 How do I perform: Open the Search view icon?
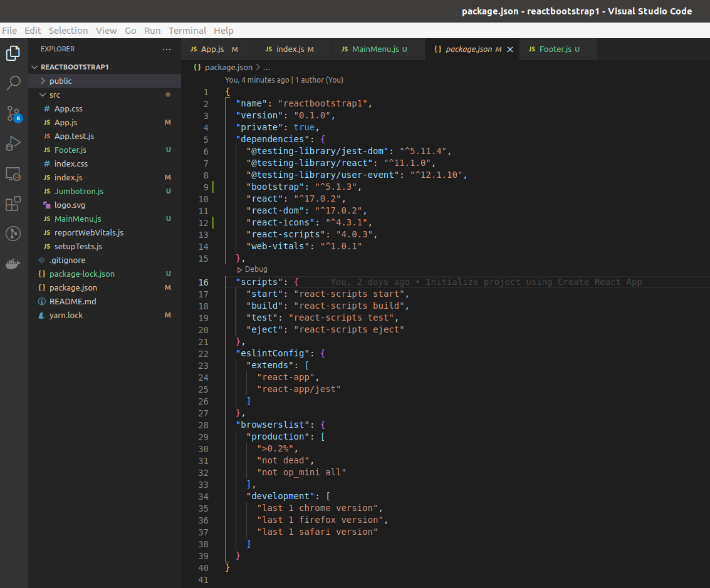click(13, 83)
